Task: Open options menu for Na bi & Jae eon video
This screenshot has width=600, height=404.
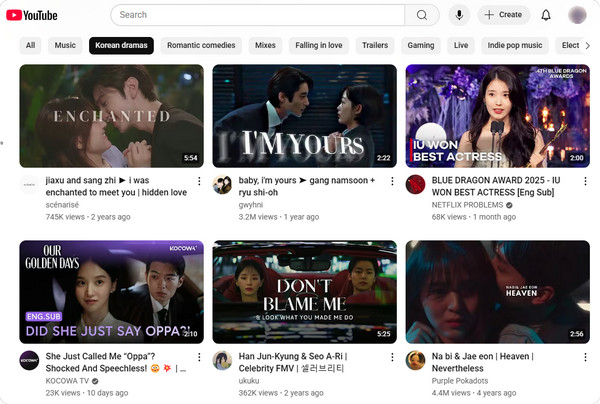Action: click(x=585, y=357)
